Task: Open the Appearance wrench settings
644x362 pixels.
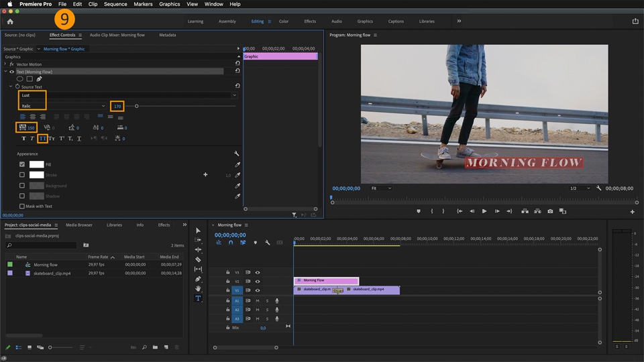Action: 237,154
